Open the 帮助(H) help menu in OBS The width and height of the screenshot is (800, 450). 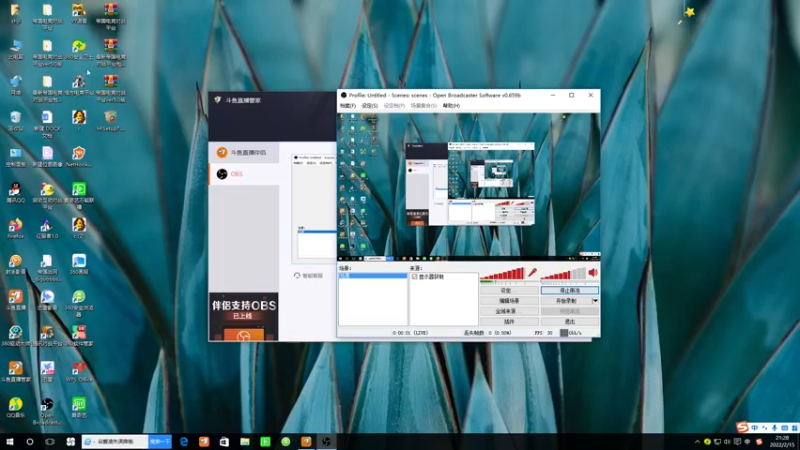451,106
